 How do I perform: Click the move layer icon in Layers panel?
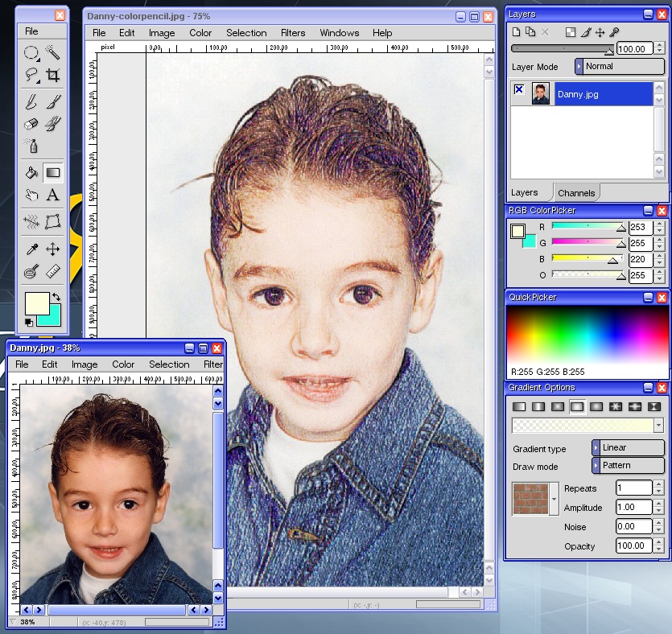(x=600, y=32)
